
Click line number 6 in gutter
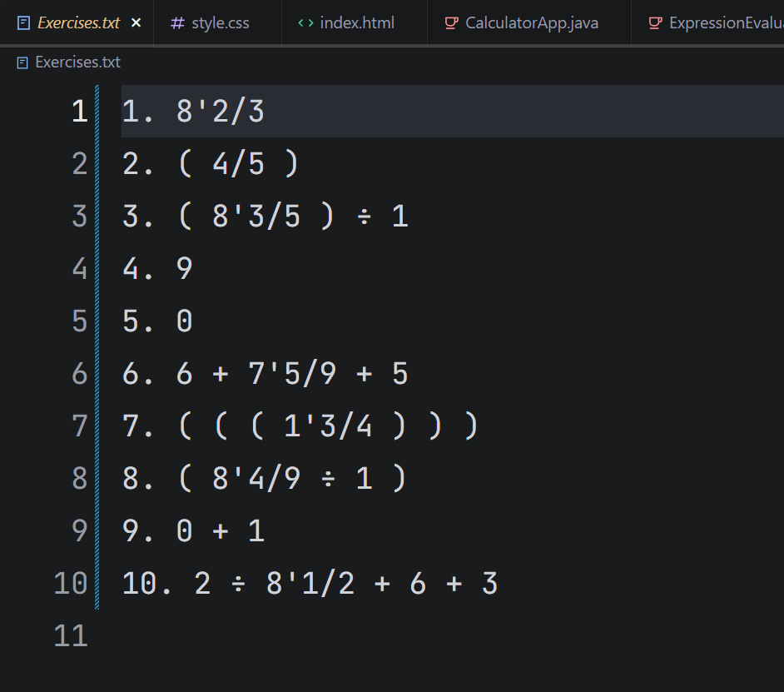pos(80,373)
